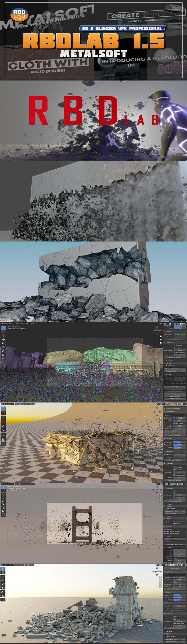The width and height of the screenshot is (187, 644).
Task: Pick the Annotate tool in the colorful rocks viewport
Action: pyautogui.click(x=4, y=351)
